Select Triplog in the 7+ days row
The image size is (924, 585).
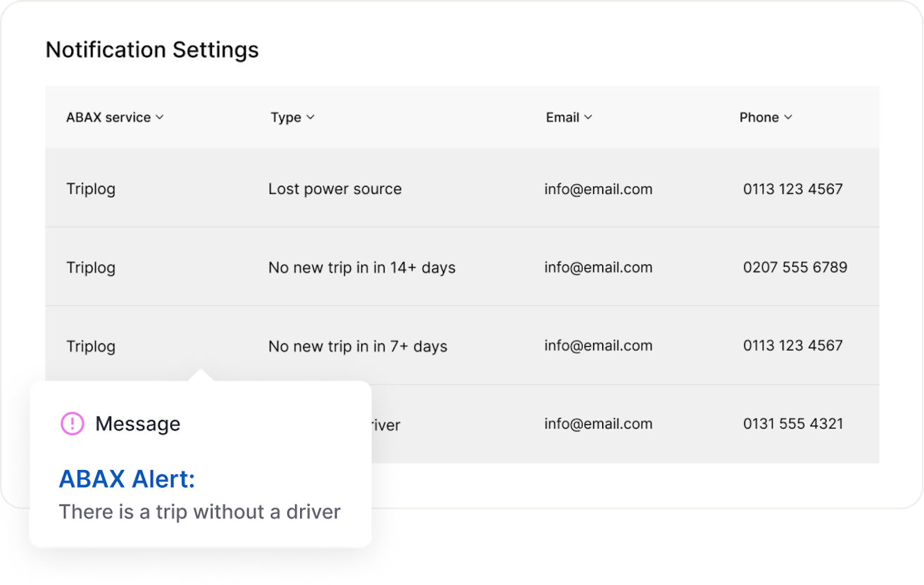91,347
